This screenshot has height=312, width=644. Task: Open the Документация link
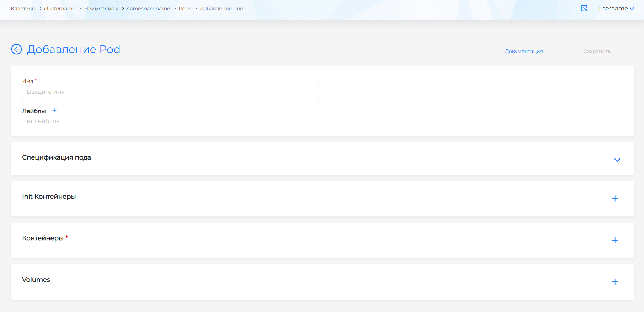(523, 51)
